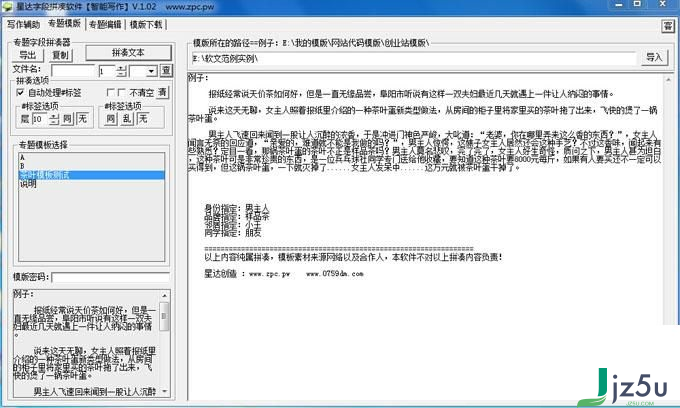
Task: Click the 查 lookup button
Action: 166,70
